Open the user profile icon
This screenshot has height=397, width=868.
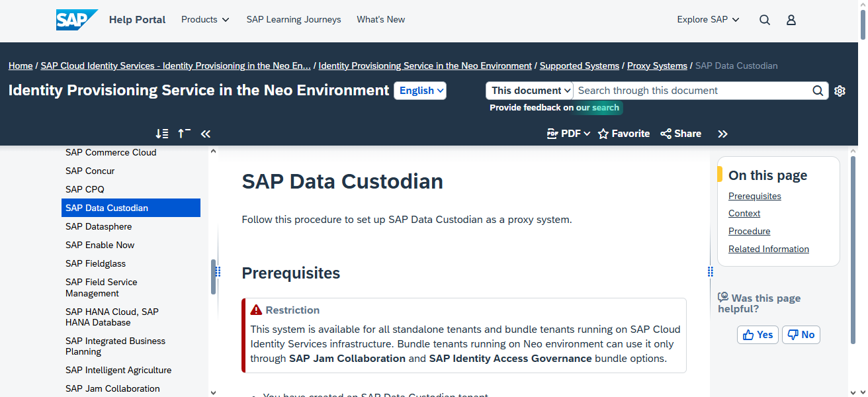(x=791, y=19)
